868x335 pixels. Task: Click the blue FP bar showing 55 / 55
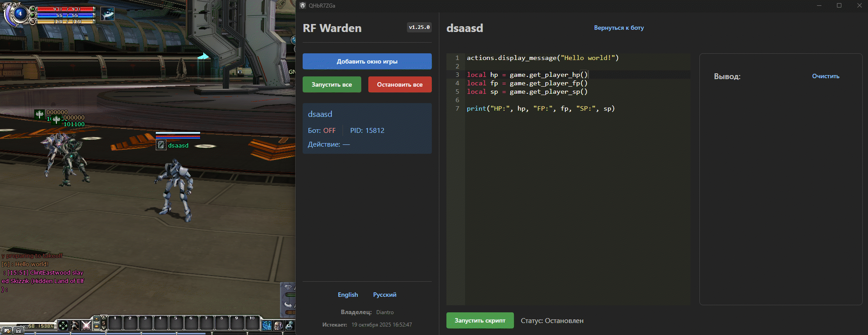coord(66,15)
